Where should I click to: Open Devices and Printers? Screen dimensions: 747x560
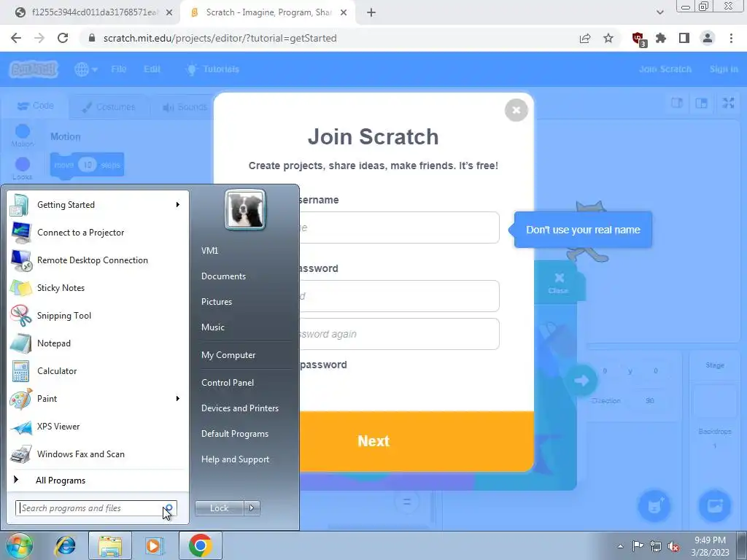coord(239,408)
